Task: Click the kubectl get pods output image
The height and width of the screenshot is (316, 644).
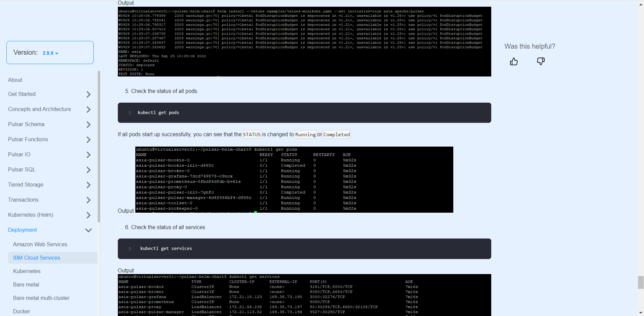Action: [294, 179]
